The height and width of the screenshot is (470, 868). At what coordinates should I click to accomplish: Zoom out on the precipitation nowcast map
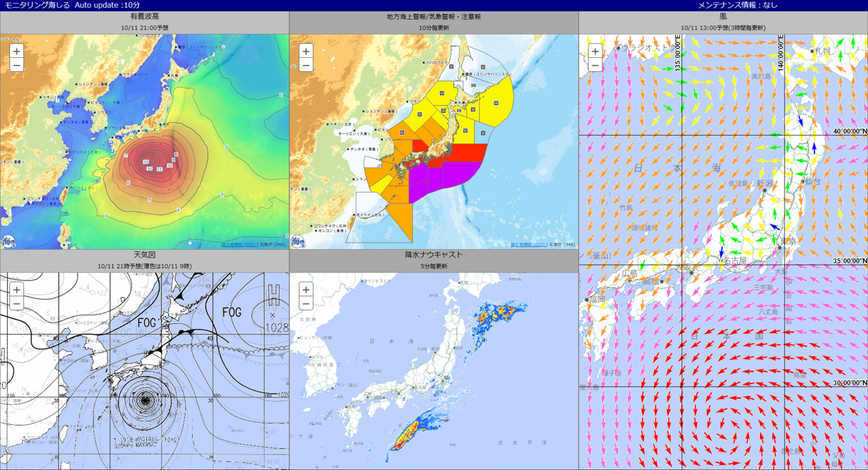(306, 304)
